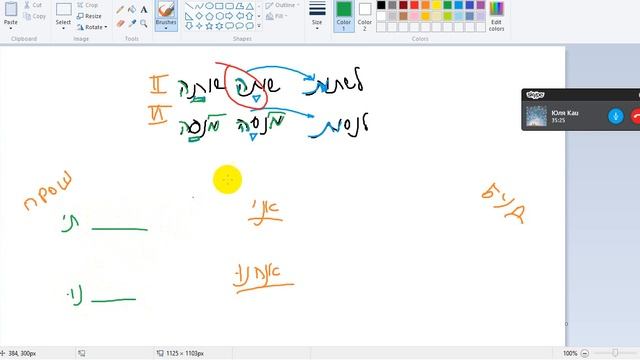Pick the red color swatch
Screen dimensions: 640x360
[x=414, y=5]
